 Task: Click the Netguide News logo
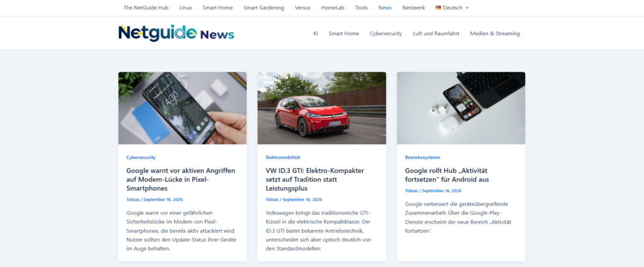[x=176, y=33]
